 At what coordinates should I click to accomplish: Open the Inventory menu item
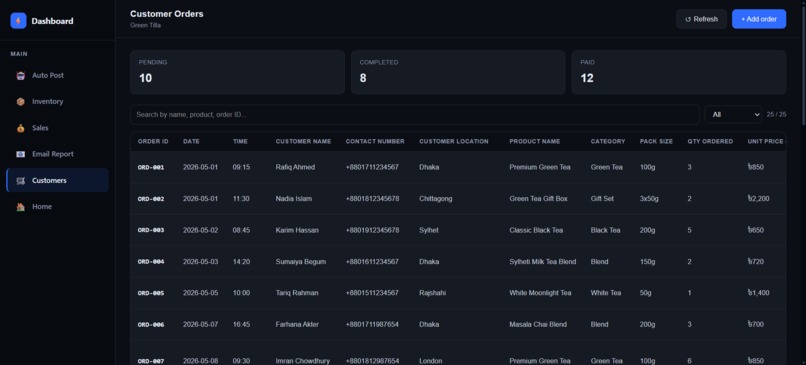coord(58,102)
